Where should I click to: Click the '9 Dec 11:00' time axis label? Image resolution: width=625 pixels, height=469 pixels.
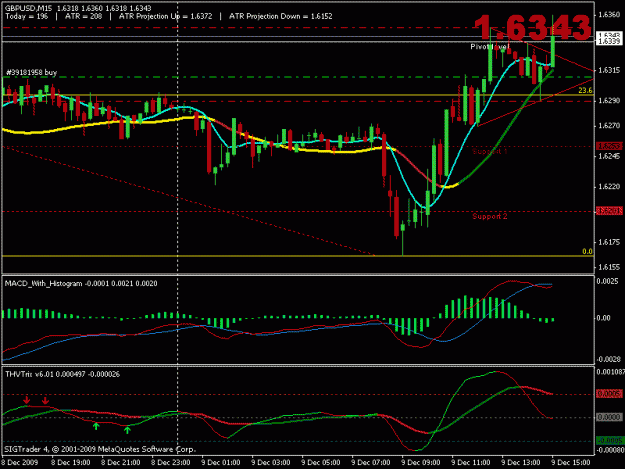[x=470, y=462]
